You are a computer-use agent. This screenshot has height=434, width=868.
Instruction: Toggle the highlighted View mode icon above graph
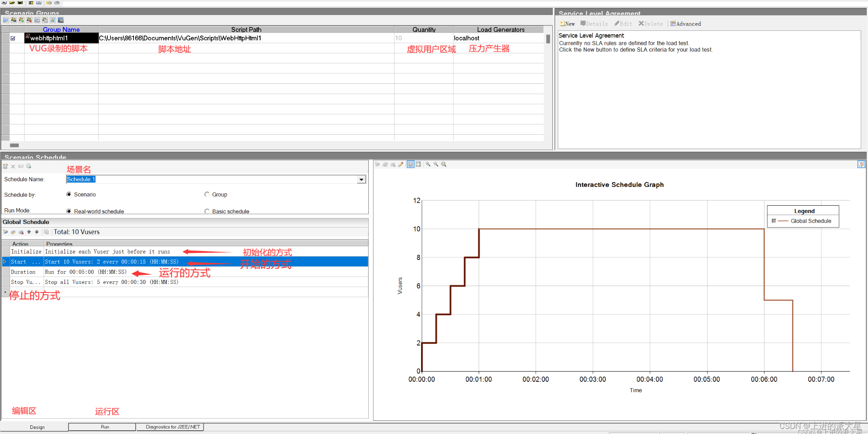pyautogui.click(x=411, y=164)
